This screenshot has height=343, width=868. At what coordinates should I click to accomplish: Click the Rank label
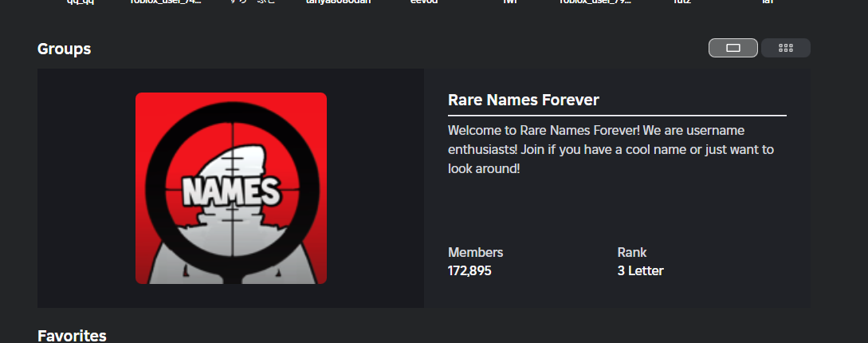[631, 253]
